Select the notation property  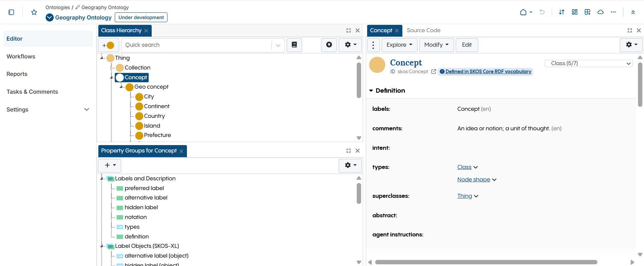[136, 217]
